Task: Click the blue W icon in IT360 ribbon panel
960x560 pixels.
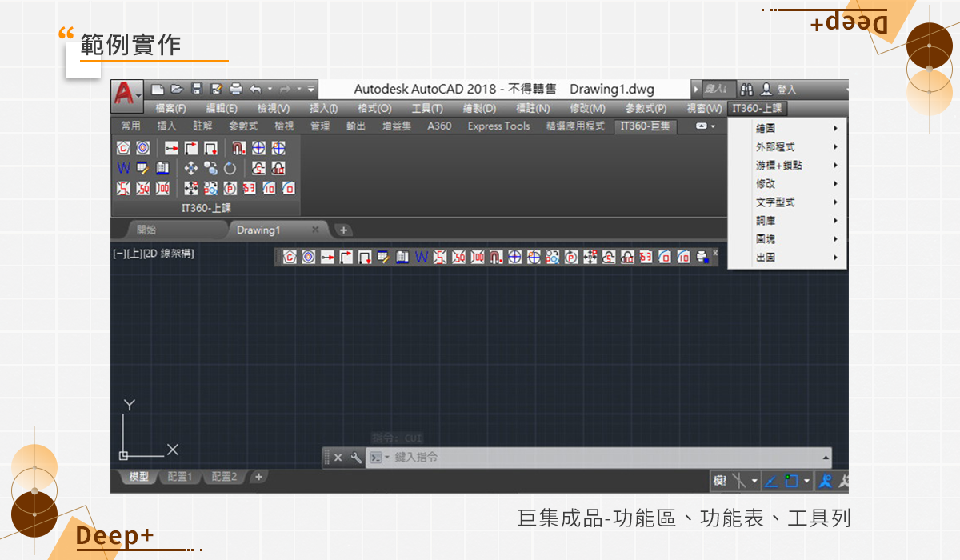Action: point(123,168)
